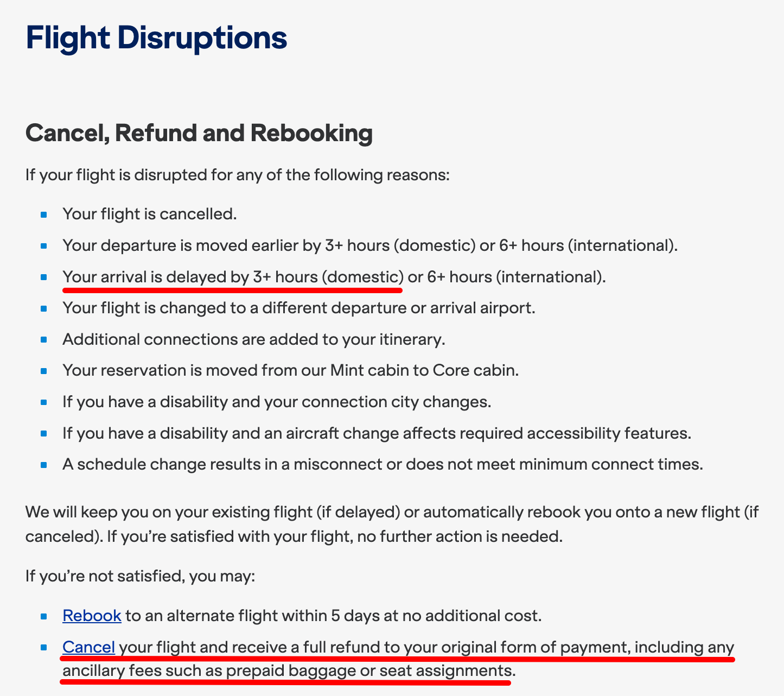The image size is (784, 696).
Task: Click the 'Your flight is cancelled' bullet text
Action: tap(149, 214)
